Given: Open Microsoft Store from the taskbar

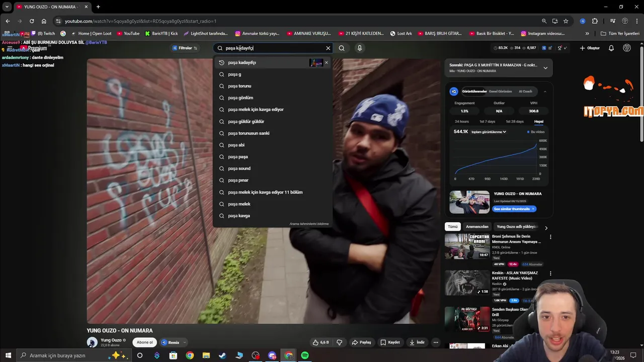Looking at the screenshot, I should coord(173,355).
